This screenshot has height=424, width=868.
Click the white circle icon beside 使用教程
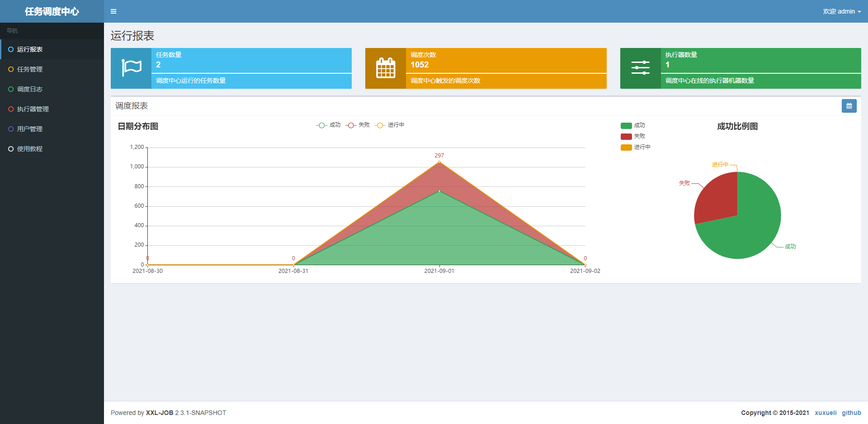point(11,149)
